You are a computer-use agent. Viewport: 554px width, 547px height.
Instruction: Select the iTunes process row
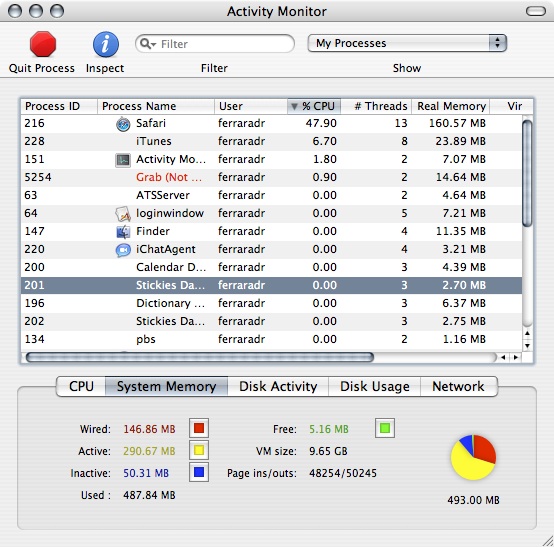(x=271, y=141)
